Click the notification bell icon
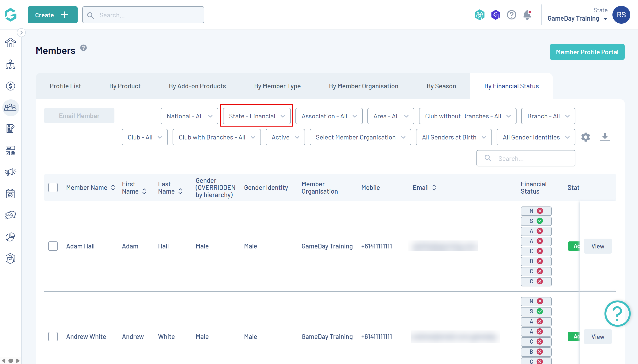Screen dimensions: 638x364 527,15
